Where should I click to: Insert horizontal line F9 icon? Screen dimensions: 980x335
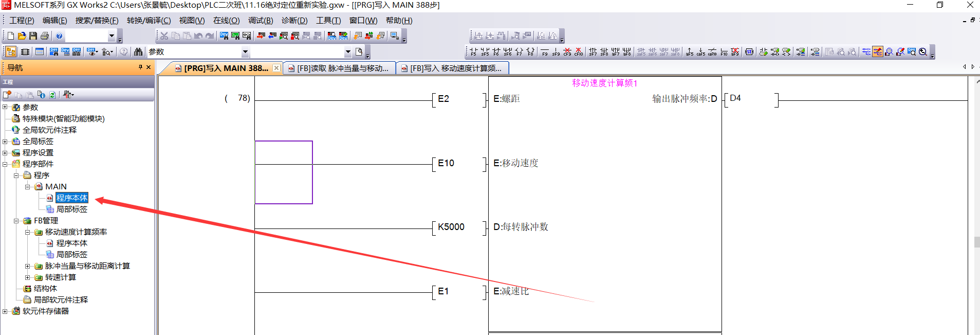pyautogui.click(x=545, y=52)
